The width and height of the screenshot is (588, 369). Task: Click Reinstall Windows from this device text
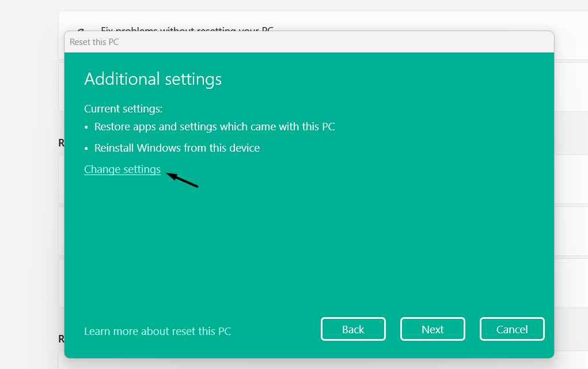point(177,148)
